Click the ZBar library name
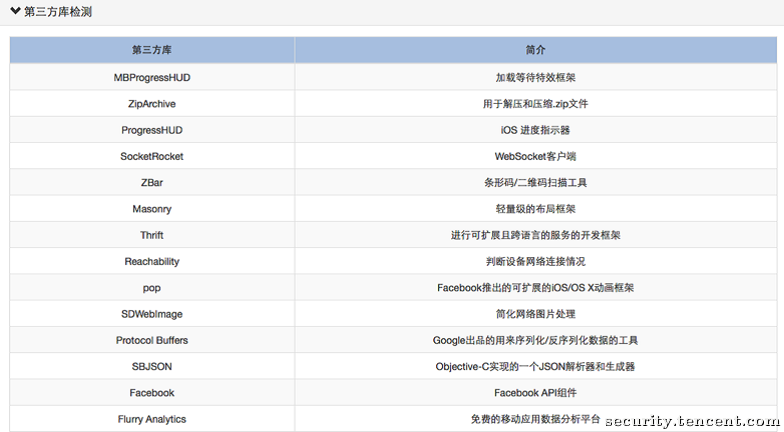784x432 pixels. [x=152, y=182]
